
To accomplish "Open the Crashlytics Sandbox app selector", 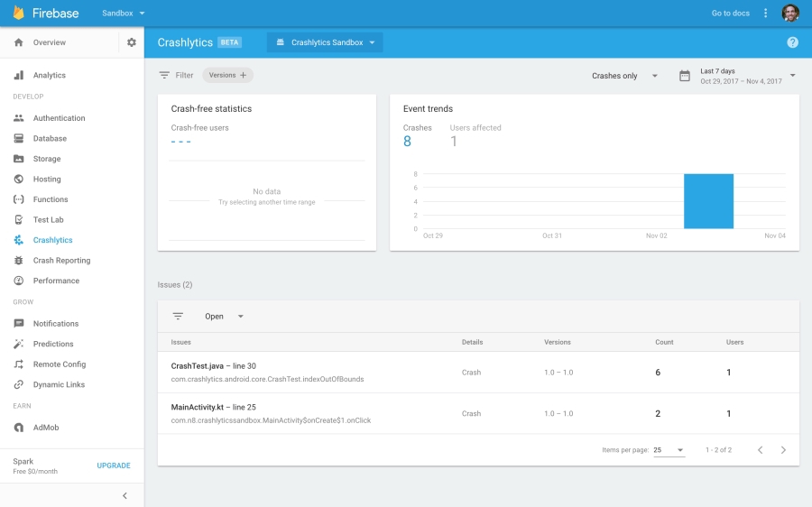I will click(325, 42).
